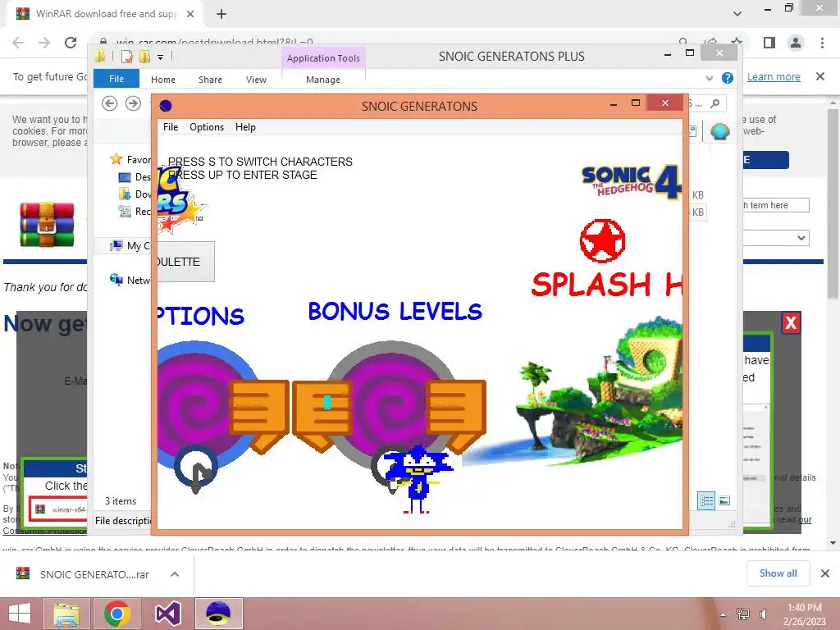Image resolution: width=840 pixels, height=630 pixels.
Task: Show hidden system tray icons
Action: tap(723, 614)
